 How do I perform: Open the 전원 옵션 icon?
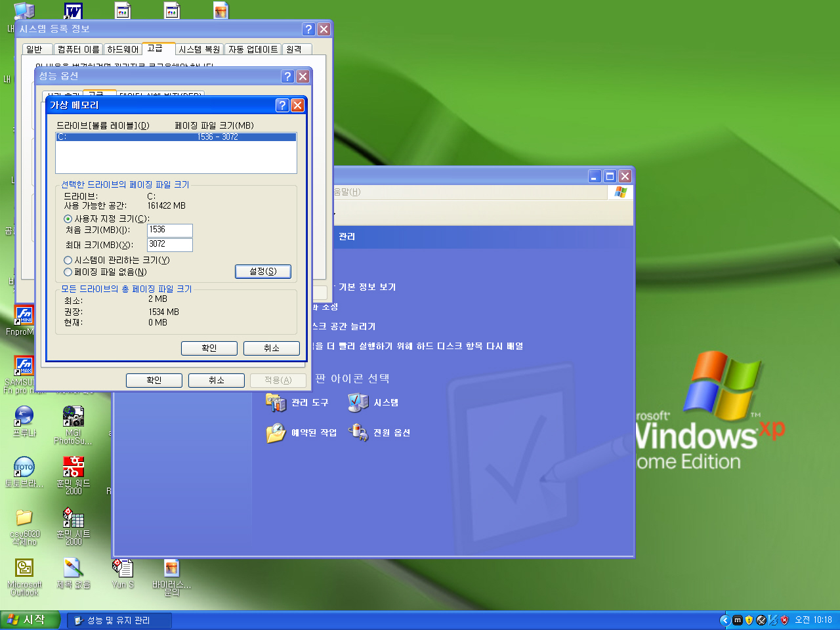click(358, 432)
